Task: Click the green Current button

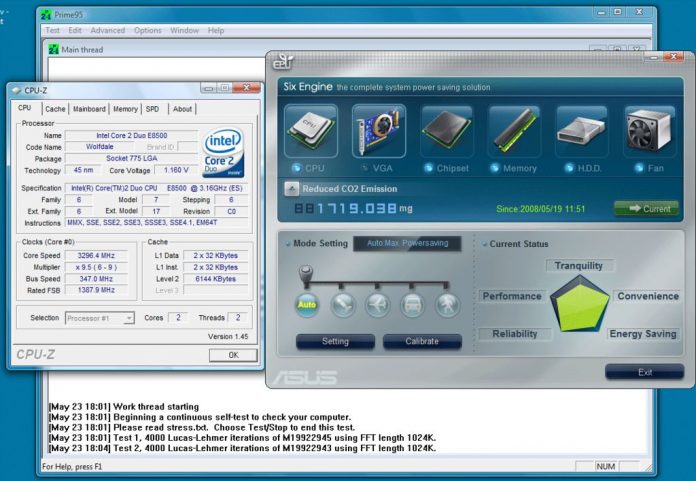Action: point(646,209)
